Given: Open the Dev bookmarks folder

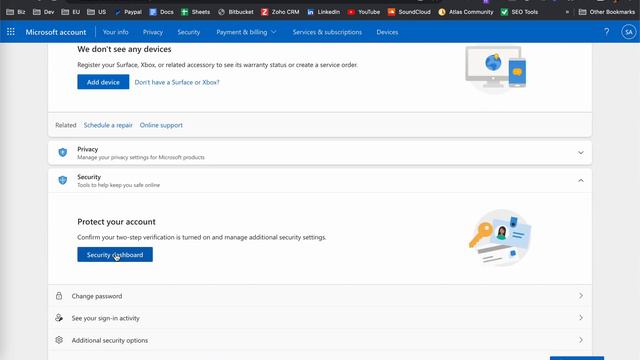Looking at the screenshot, I should [x=43, y=12].
